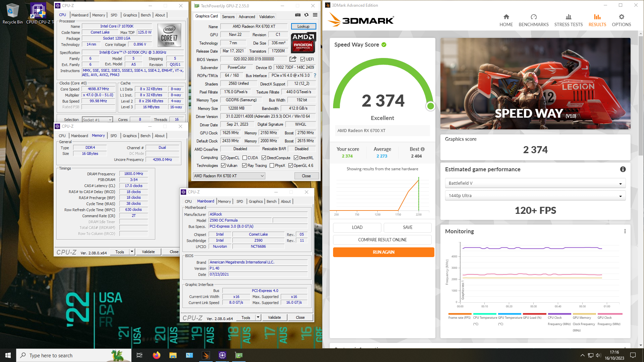This screenshot has height=362, width=644.
Task: Click the Lookup button in GPU-Z
Action: [x=304, y=26]
